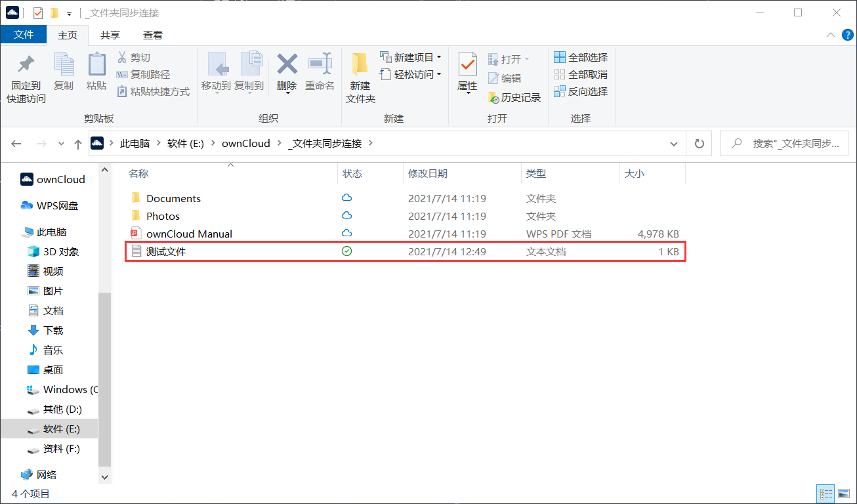Click 软件 (E:) in the address bar

click(x=186, y=143)
